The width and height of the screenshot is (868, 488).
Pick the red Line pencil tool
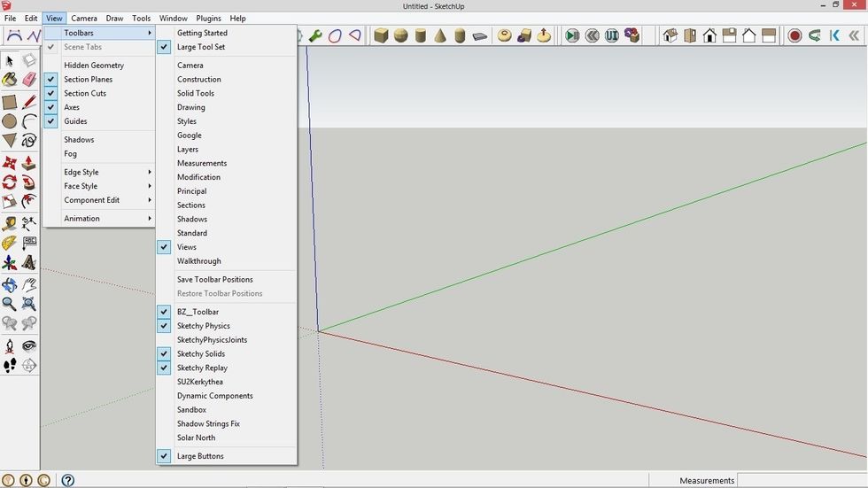click(x=28, y=102)
